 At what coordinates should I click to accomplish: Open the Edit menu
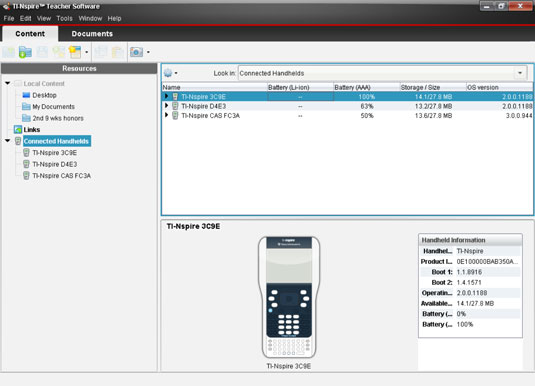coord(25,18)
